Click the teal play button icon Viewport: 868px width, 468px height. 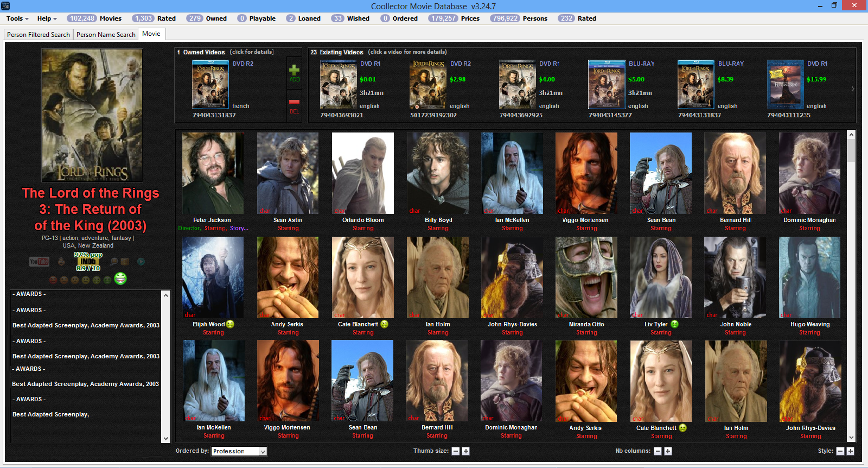(141, 262)
